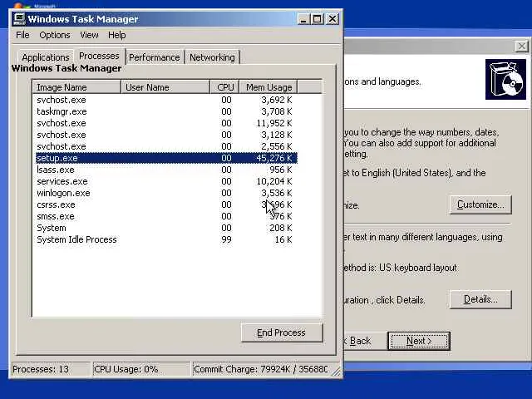Viewport: 532px width, 399px height.
Task: Maximize the Windows Task Manager window
Action: (318, 19)
